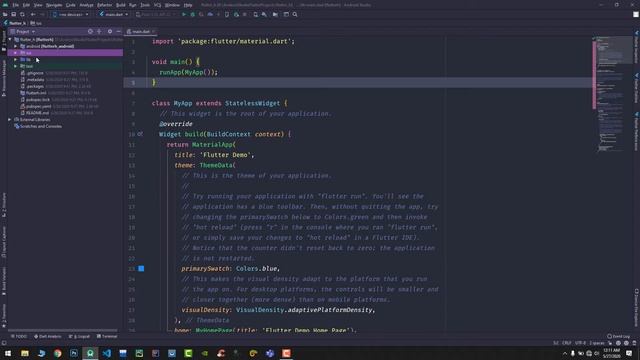Collapse the root Flutter project node
This screenshot has height=360, width=640.
(10, 40)
